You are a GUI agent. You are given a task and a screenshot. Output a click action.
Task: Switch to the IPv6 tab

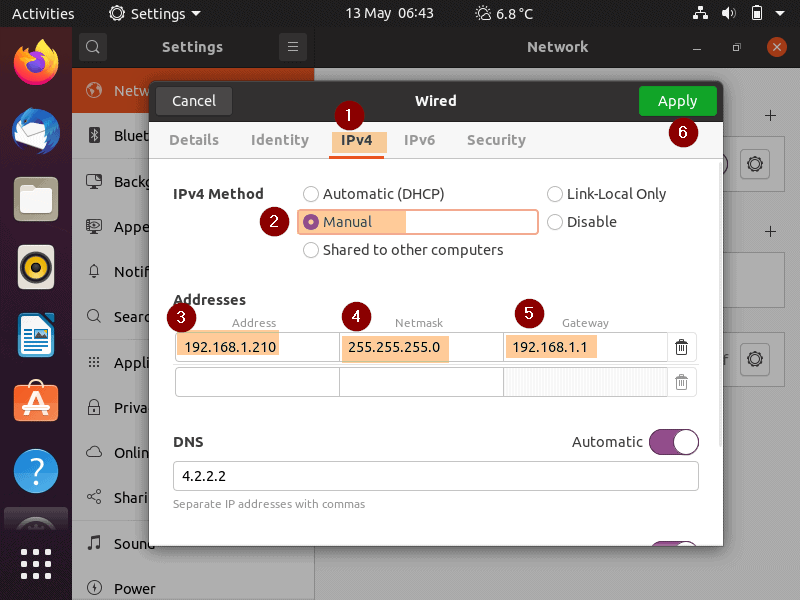point(419,140)
